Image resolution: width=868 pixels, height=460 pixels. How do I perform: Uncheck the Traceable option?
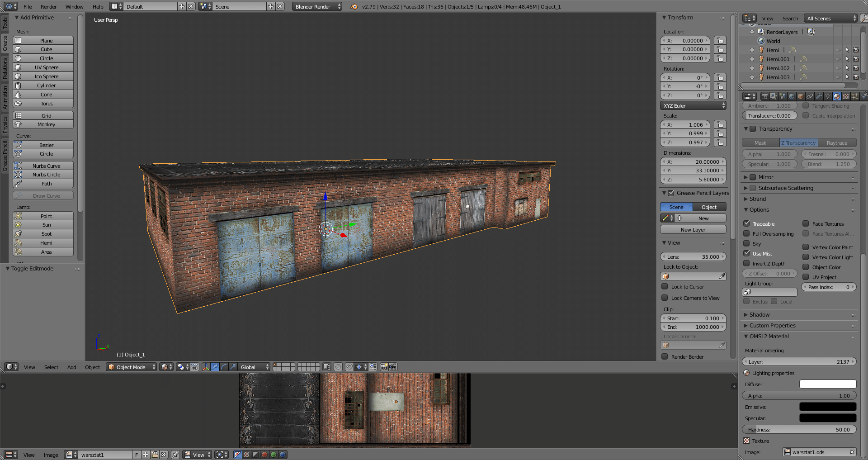(x=747, y=223)
